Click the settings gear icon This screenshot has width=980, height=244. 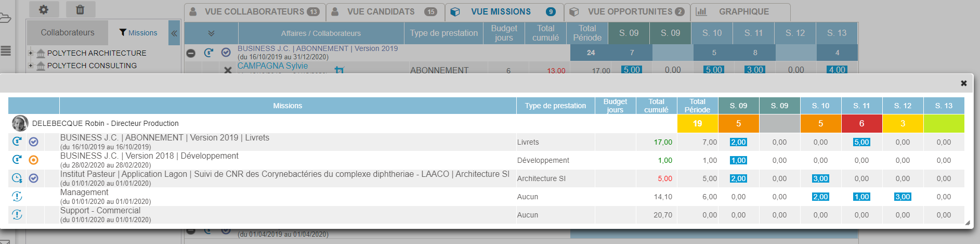(x=44, y=9)
